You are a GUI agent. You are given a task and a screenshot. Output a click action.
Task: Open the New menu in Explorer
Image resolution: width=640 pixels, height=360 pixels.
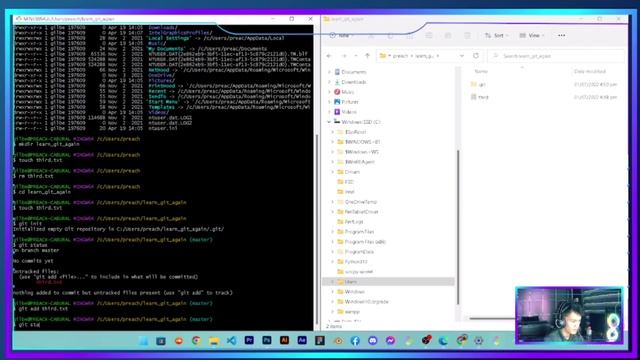[x=342, y=36]
